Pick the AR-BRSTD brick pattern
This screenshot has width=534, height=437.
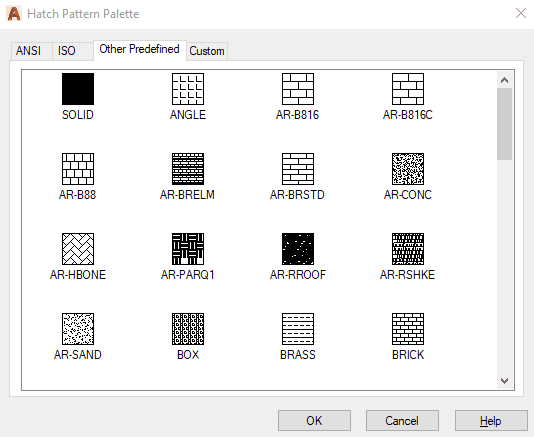(298, 169)
